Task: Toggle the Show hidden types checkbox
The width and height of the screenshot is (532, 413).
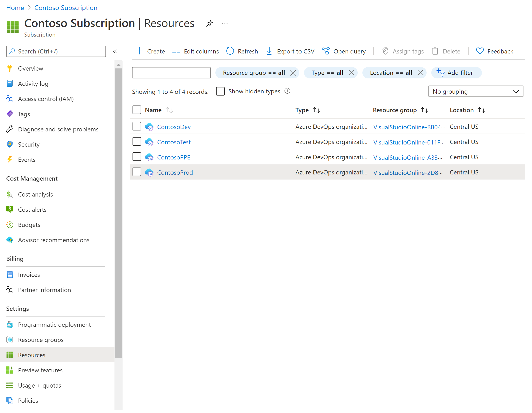Action: coord(221,91)
